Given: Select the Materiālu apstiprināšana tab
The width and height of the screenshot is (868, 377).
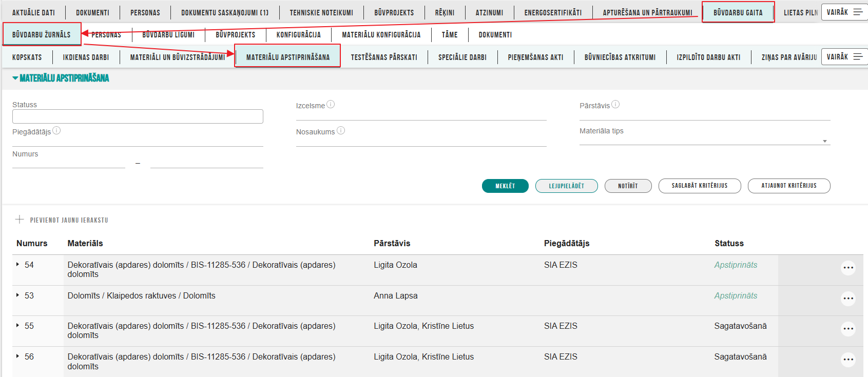Looking at the screenshot, I should click(x=288, y=57).
